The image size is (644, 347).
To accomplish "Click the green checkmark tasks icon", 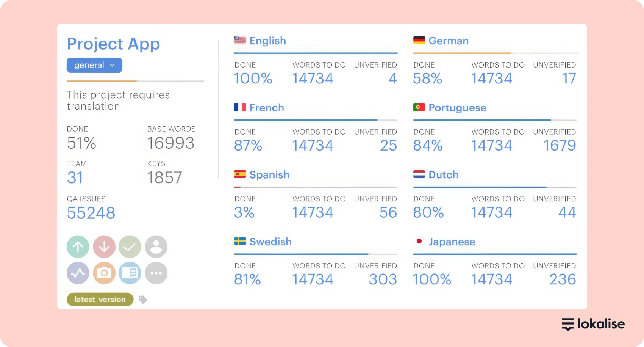I will point(130,247).
